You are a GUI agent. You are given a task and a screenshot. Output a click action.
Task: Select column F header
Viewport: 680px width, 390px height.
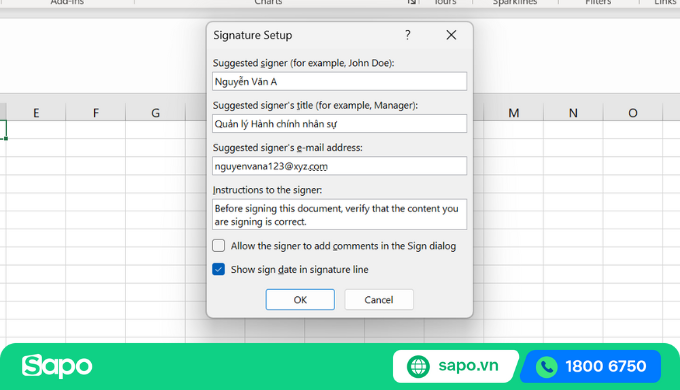point(95,113)
